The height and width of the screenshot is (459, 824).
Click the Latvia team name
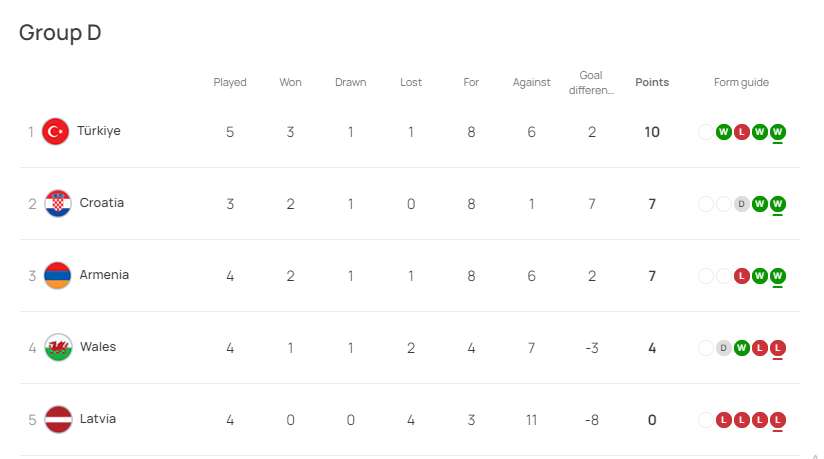[98, 419]
